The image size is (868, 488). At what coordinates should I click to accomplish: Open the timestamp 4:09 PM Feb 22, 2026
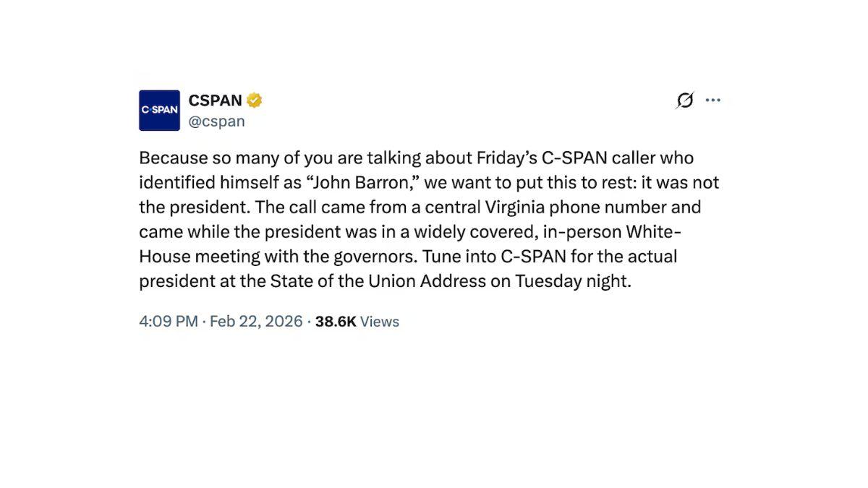(x=221, y=321)
